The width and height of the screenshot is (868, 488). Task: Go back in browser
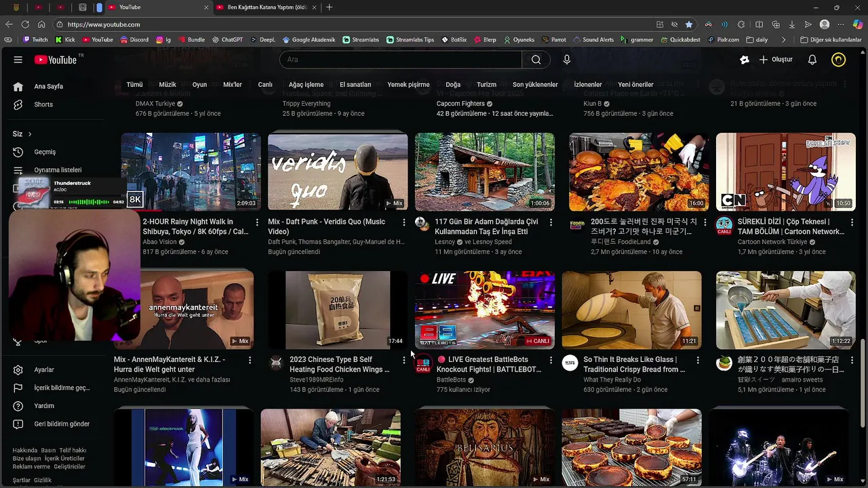pyautogui.click(x=9, y=24)
